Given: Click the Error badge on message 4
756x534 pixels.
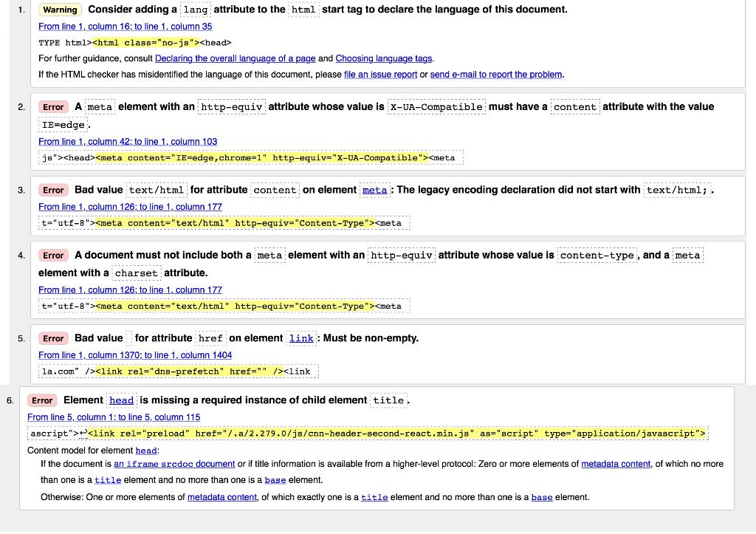Looking at the screenshot, I should (x=53, y=256).
